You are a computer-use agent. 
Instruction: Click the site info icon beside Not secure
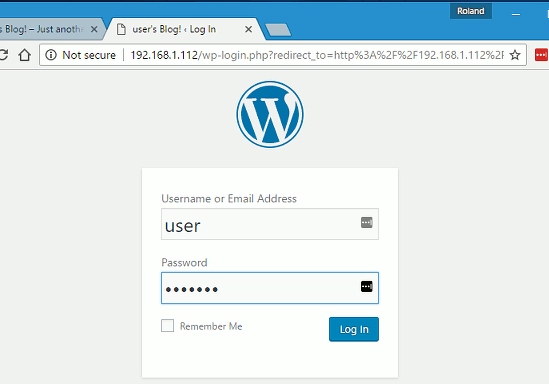point(51,55)
